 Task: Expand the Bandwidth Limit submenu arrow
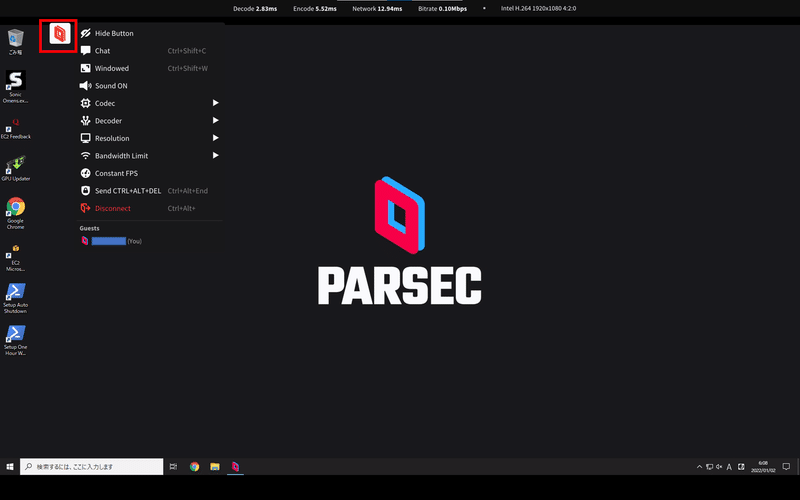click(215, 155)
